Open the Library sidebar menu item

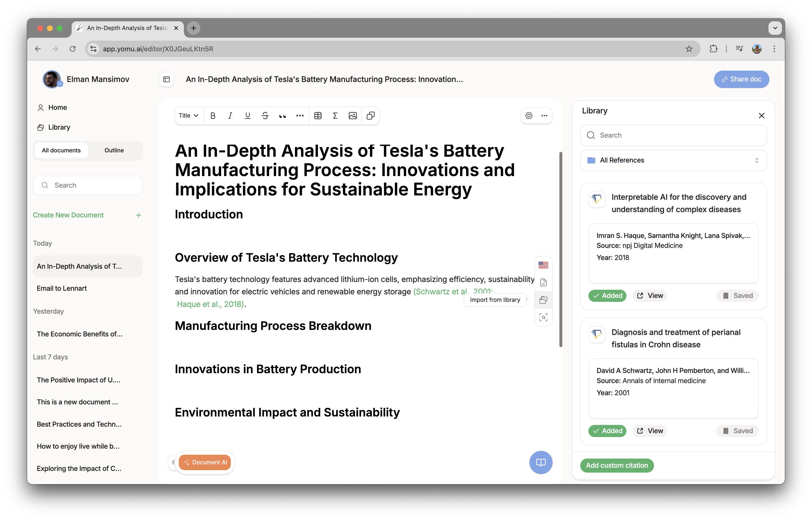pos(59,127)
